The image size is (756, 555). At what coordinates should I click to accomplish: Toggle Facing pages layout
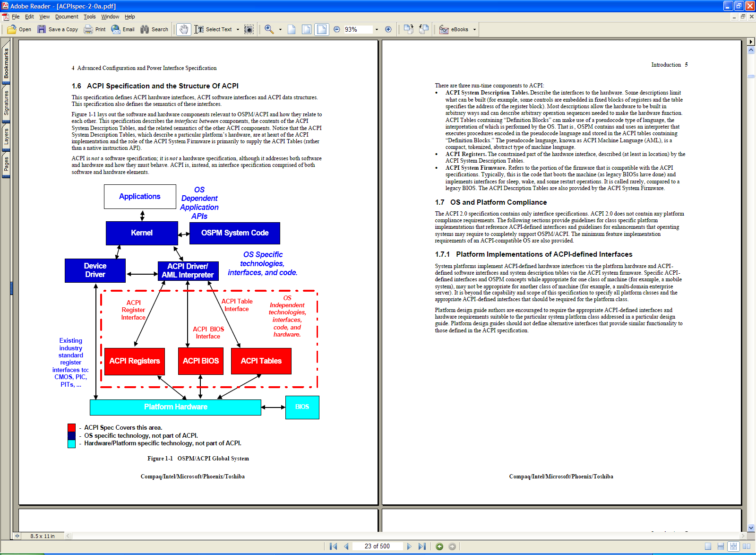coord(746,546)
